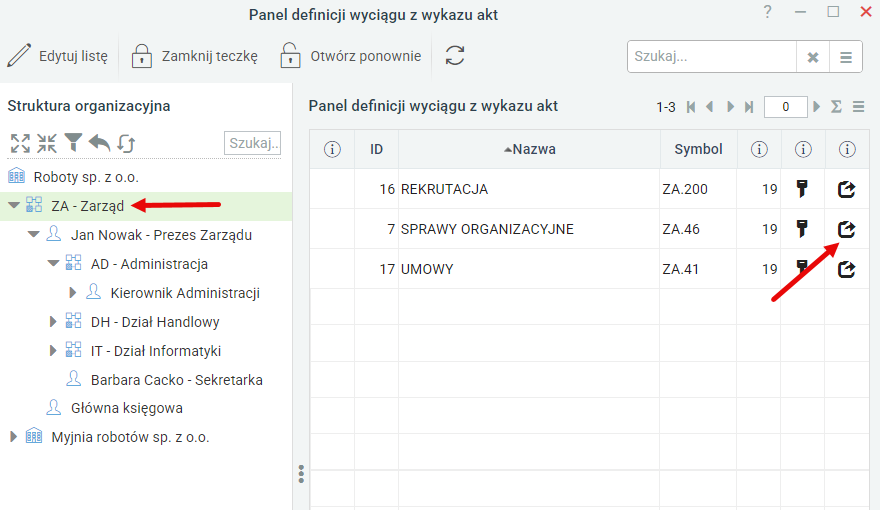The width and height of the screenshot is (880, 510).
Task: Select the UMOWY name cell
Action: 529,269
